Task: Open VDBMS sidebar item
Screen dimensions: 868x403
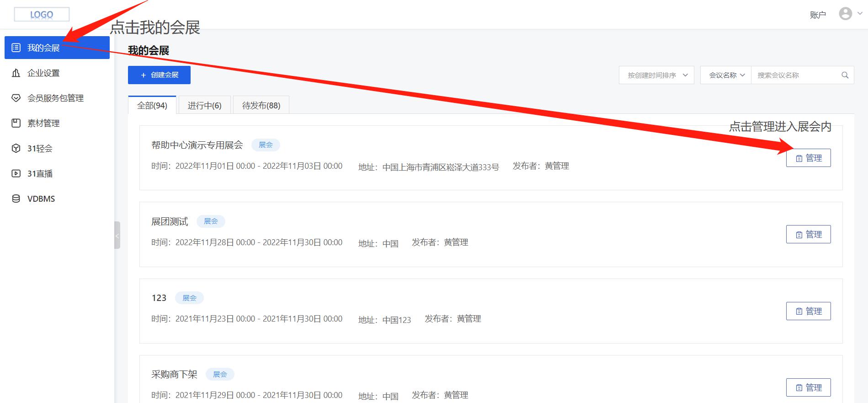Action: pyautogui.click(x=57, y=199)
